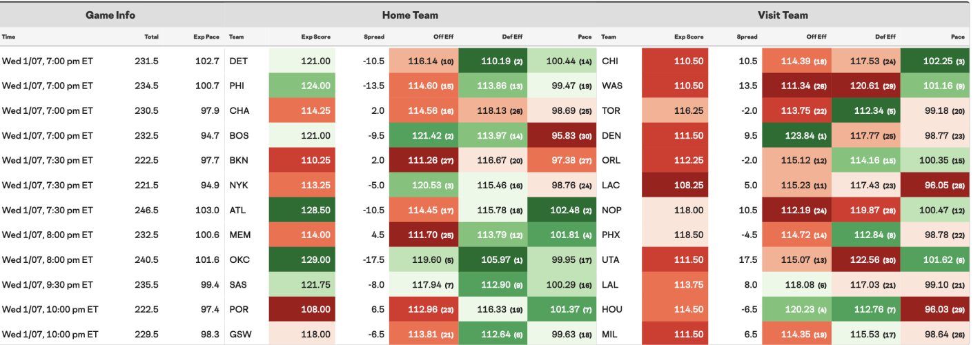Click the 8:00 pm ET time in MEM row
Screen dimensions: 980x345
[47, 235]
